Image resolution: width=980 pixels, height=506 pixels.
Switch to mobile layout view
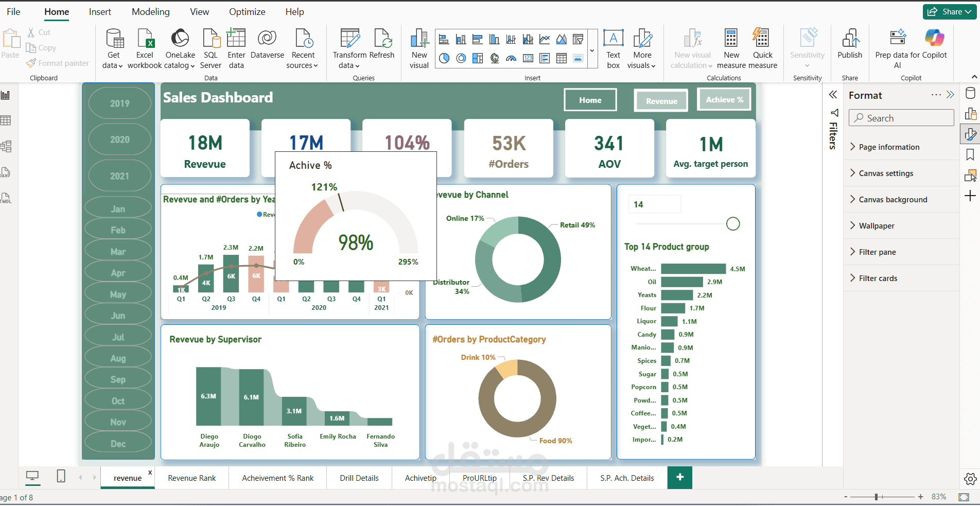pyautogui.click(x=61, y=476)
